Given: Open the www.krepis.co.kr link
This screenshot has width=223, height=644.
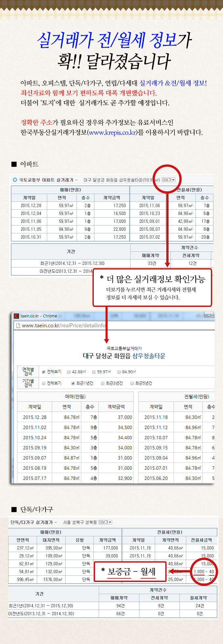Looking at the screenshot, I should pos(112,133).
